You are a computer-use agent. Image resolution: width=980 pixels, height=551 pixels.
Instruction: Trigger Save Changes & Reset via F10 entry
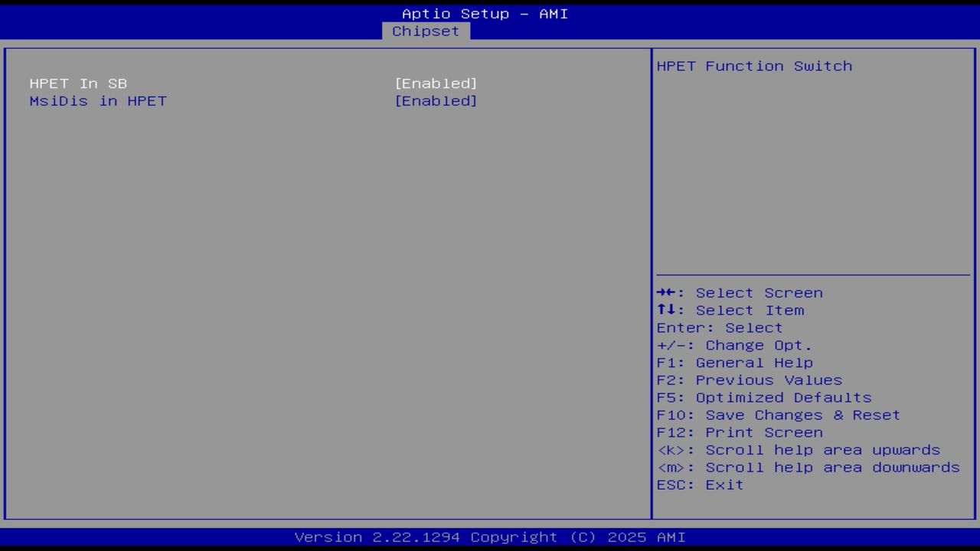point(778,415)
